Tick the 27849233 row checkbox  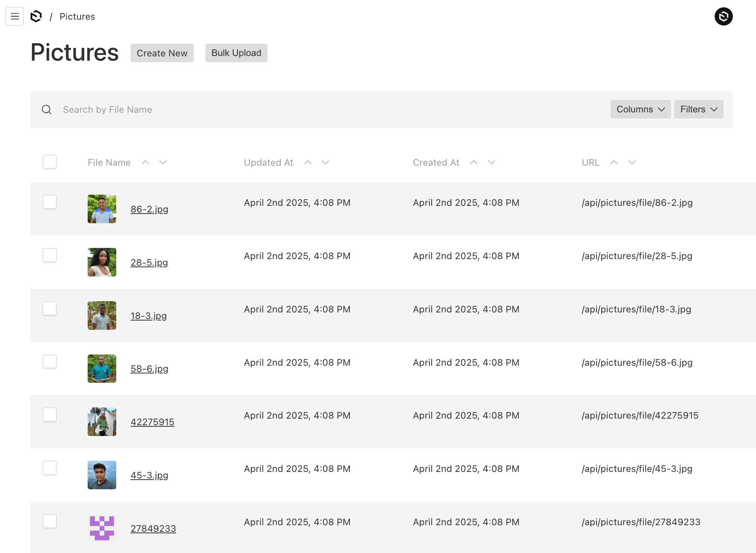pos(49,521)
